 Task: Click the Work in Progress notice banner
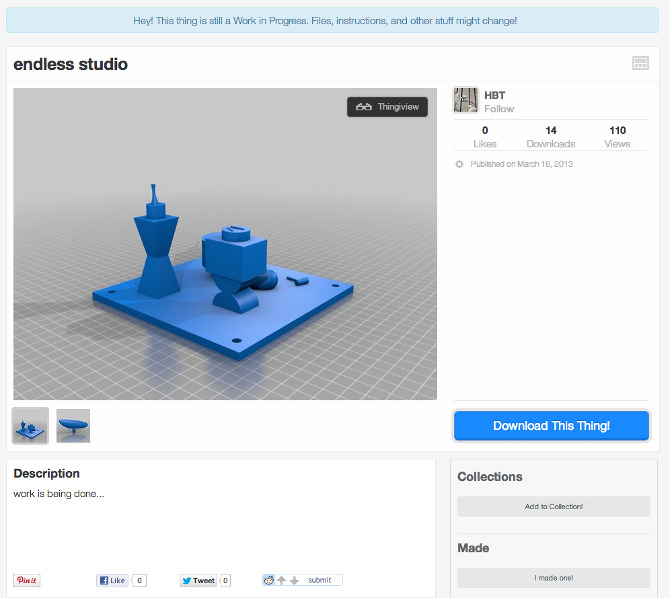pos(332,20)
